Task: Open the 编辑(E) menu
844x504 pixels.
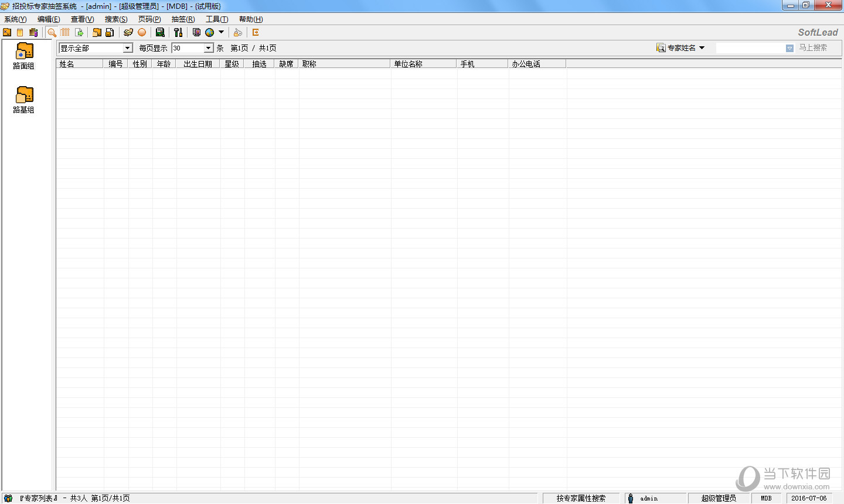Action: click(x=49, y=19)
